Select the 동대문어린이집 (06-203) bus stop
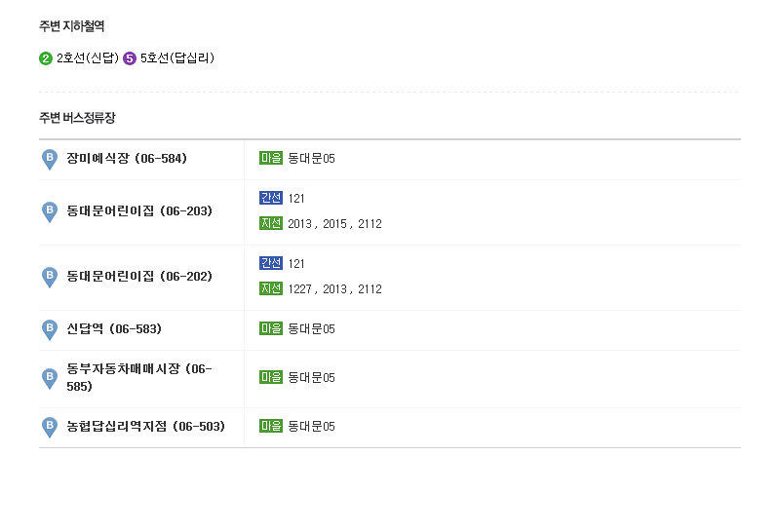 click(x=139, y=211)
